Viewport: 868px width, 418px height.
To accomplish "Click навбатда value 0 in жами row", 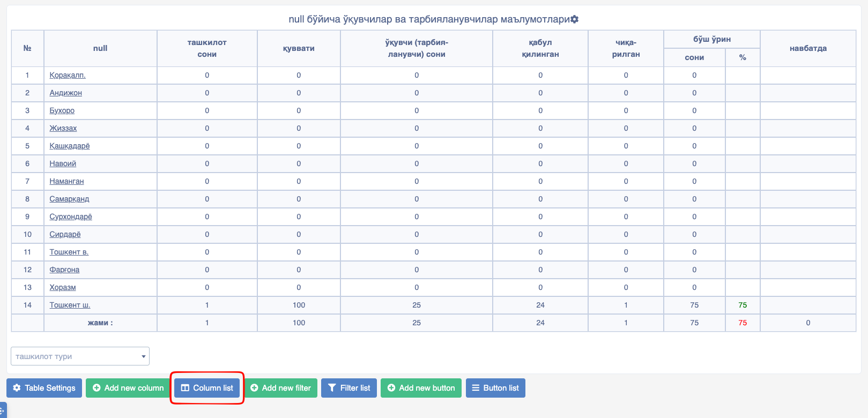I will click(x=808, y=323).
